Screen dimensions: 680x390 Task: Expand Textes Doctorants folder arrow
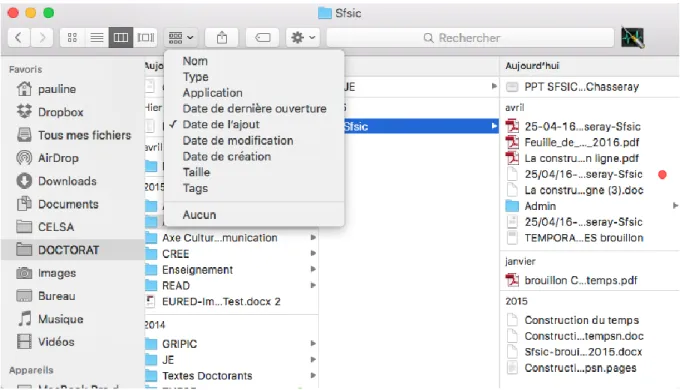click(x=313, y=375)
